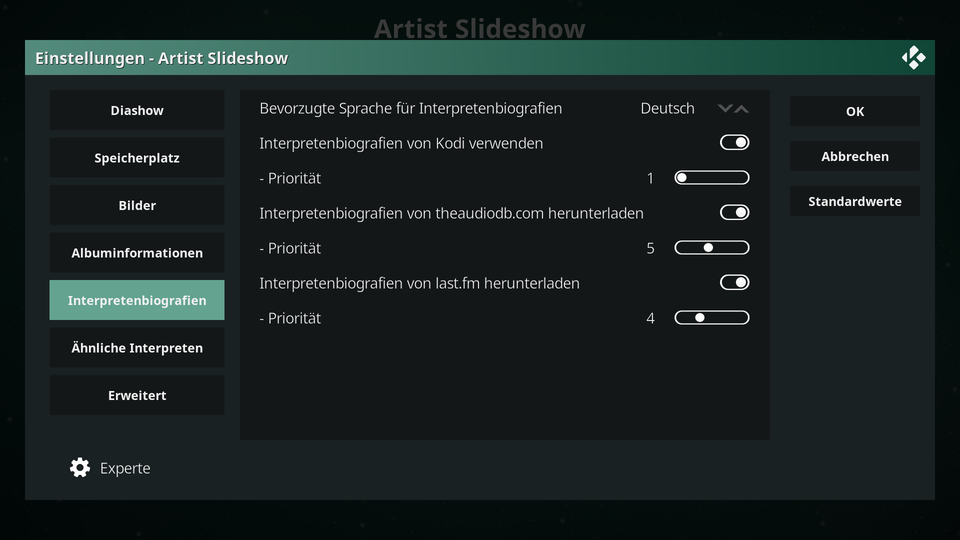Click the gear icon beside Experte
The image size is (960, 540).
(x=80, y=468)
